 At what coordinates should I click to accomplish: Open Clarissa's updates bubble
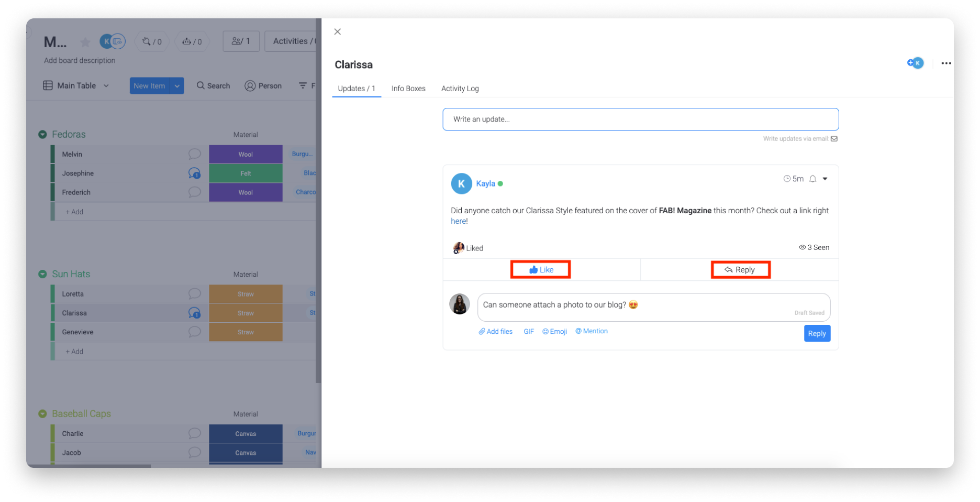coord(195,313)
